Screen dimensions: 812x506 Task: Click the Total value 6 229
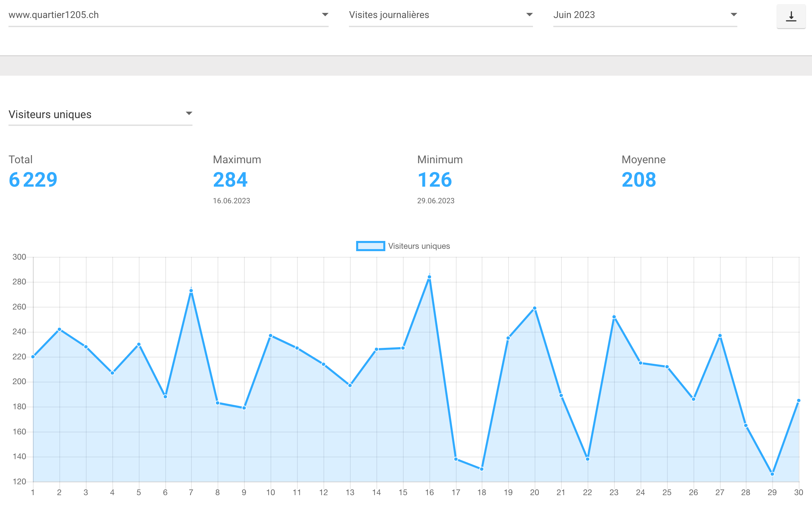pyautogui.click(x=33, y=180)
